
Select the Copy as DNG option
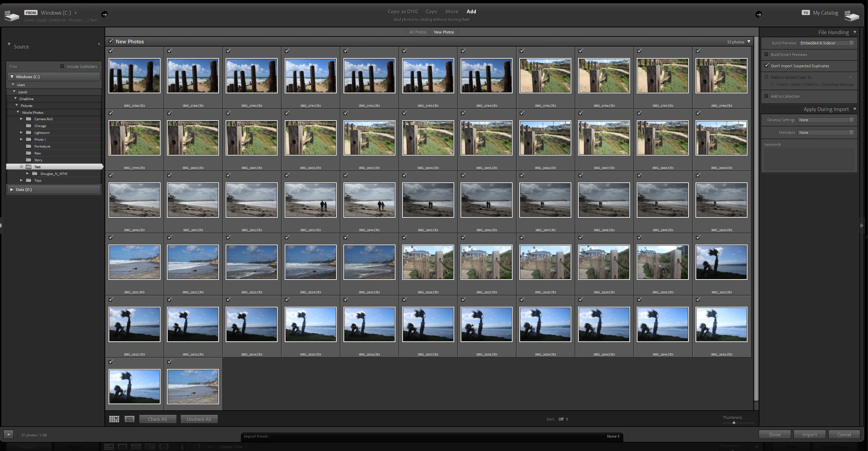tap(403, 12)
